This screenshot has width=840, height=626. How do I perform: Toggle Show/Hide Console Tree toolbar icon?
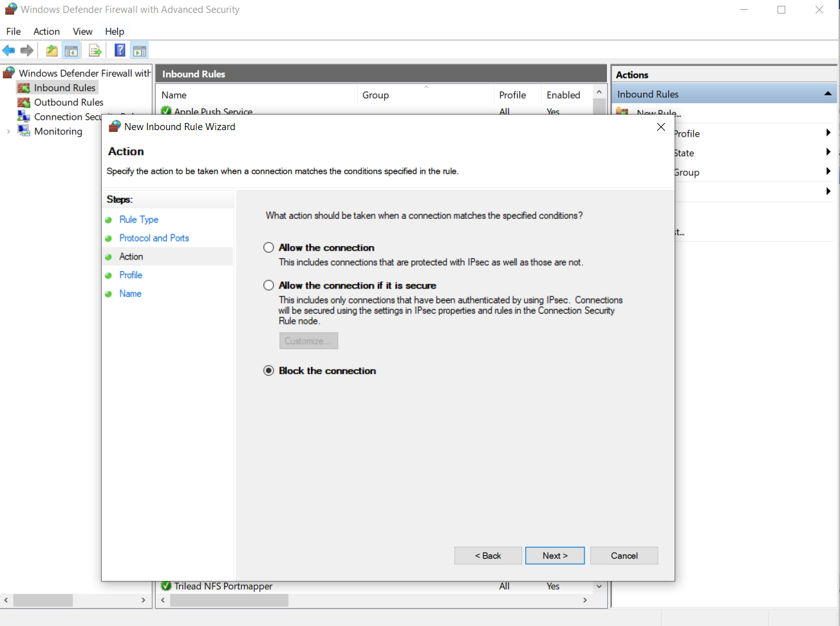coord(71,51)
